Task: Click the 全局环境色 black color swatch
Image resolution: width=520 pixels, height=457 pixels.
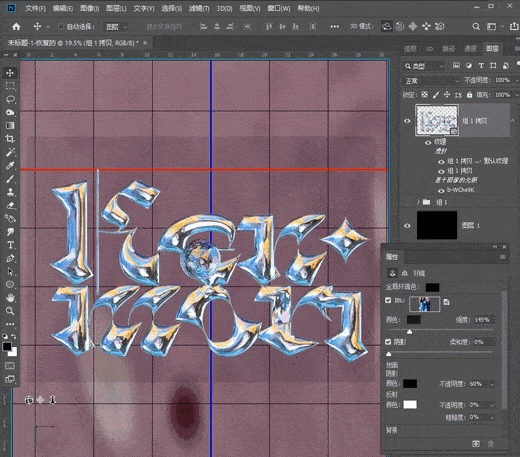Action: [432, 287]
